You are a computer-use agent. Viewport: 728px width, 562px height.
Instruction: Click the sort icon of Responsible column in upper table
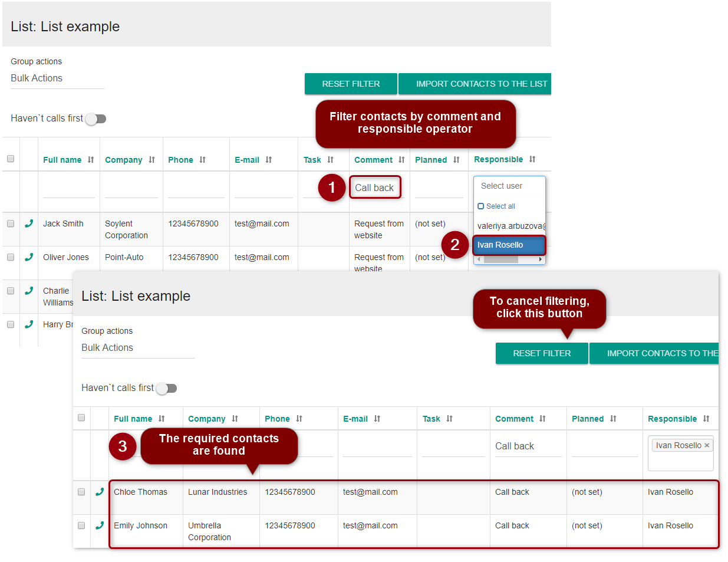click(x=532, y=159)
